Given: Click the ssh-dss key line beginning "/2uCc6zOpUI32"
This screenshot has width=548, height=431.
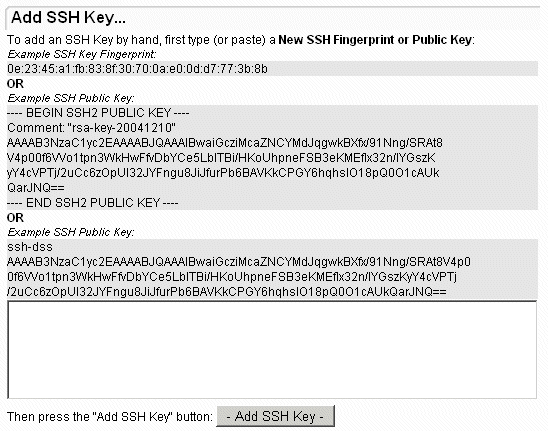Looking at the screenshot, I should point(227,292).
